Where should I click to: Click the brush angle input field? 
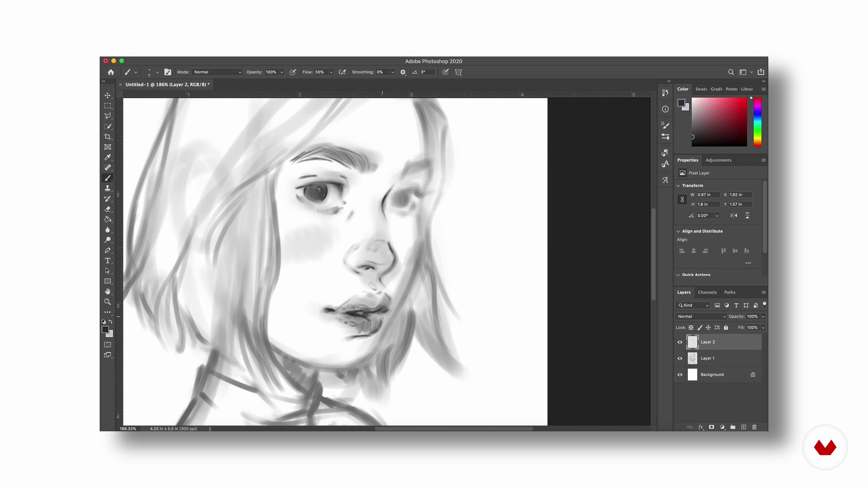click(427, 72)
